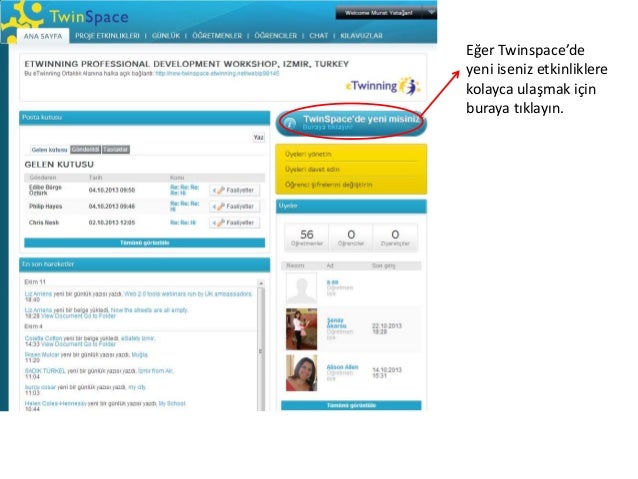Click the 56 Öğretmenler counter

(307, 238)
